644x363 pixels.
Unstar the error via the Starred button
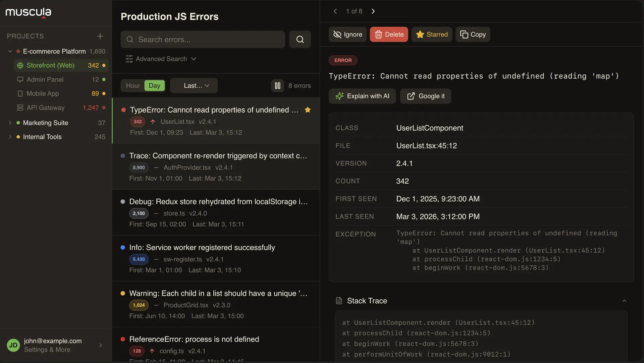(x=432, y=34)
